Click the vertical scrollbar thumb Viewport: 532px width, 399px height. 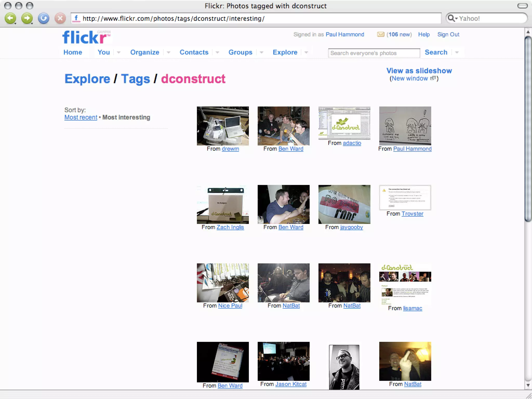coord(528,129)
